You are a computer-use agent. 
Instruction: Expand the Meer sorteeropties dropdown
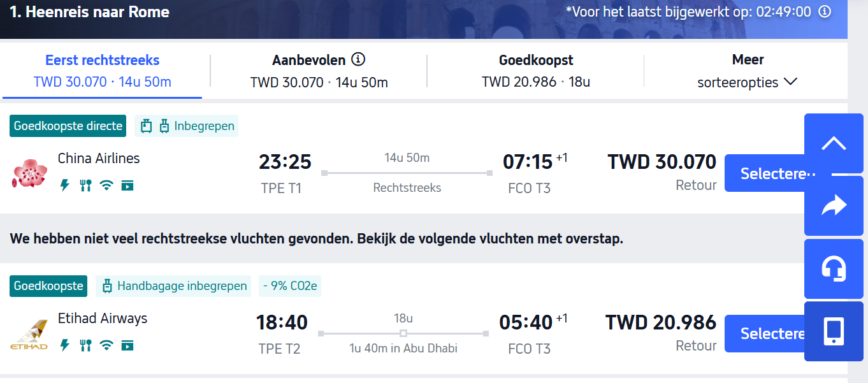[x=748, y=71]
